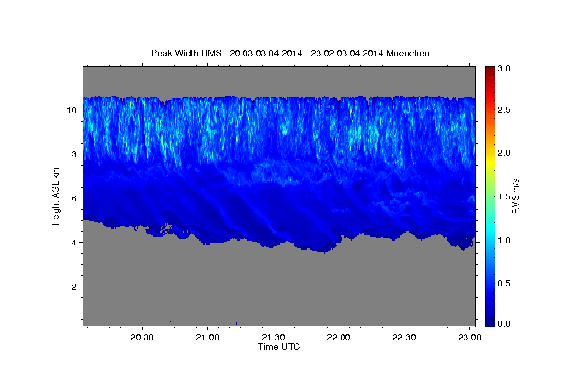Click the green middle of the colorbar
This screenshot has width=588, height=392.
(x=490, y=196)
